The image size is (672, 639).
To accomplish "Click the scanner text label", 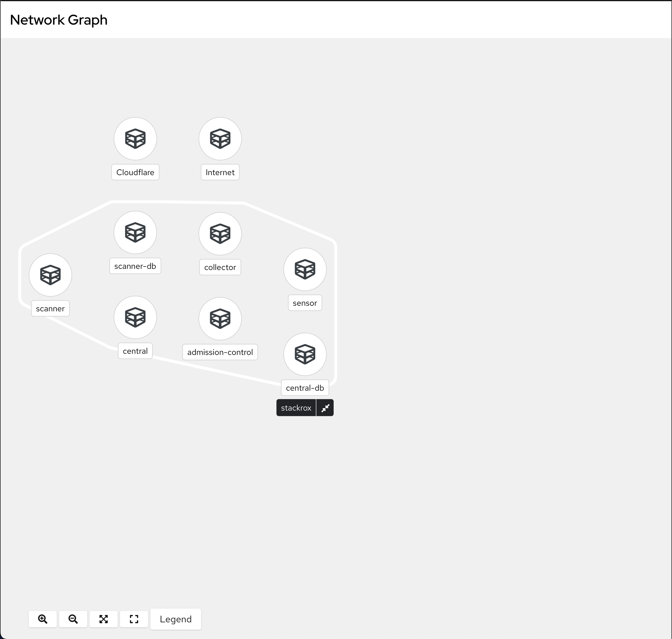I will (x=50, y=309).
